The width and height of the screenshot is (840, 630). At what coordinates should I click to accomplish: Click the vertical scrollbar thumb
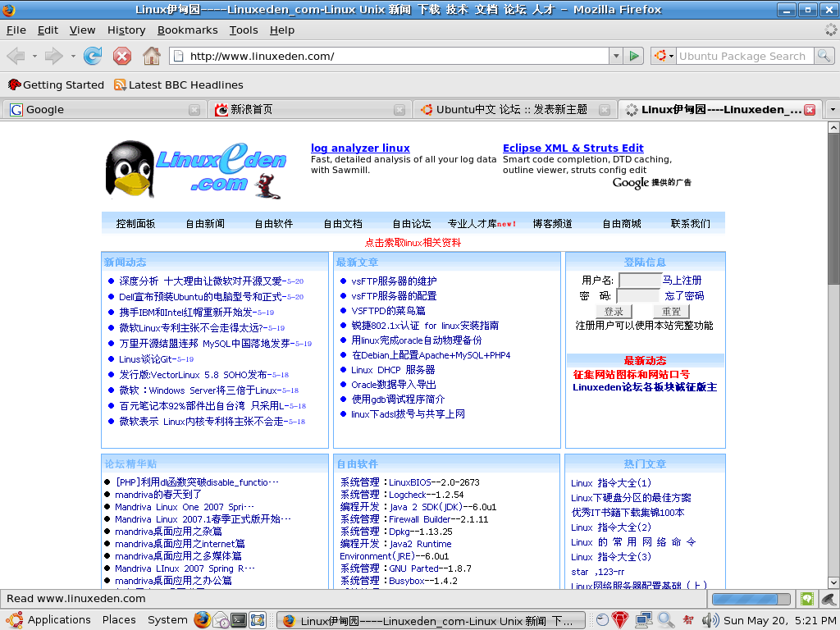(833, 209)
